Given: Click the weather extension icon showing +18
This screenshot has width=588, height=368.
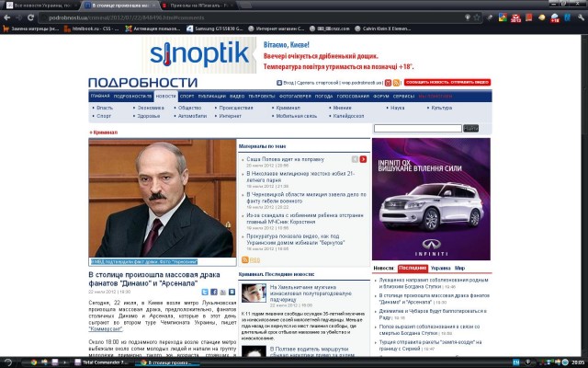Looking at the screenshot, I should point(555,17).
